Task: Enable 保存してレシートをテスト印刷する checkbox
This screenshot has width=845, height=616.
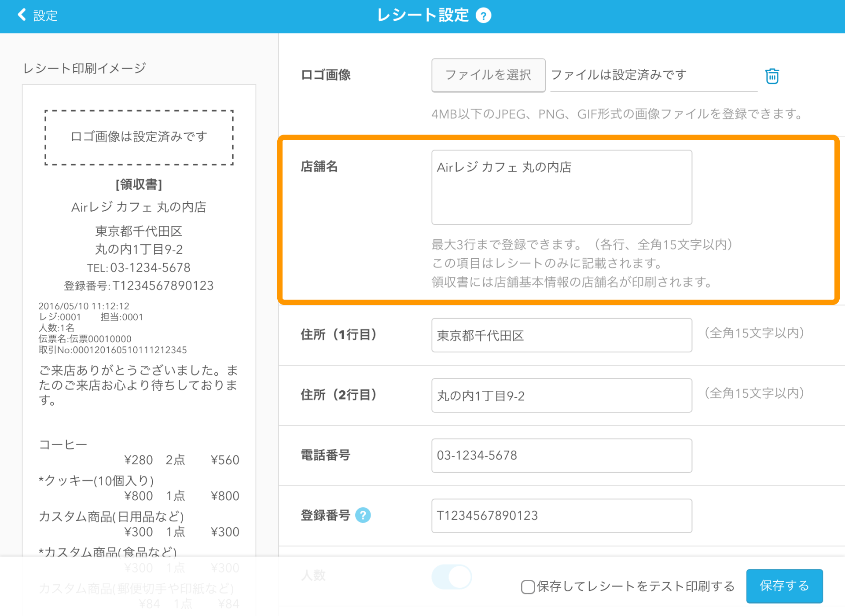Action: tap(527, 587)
